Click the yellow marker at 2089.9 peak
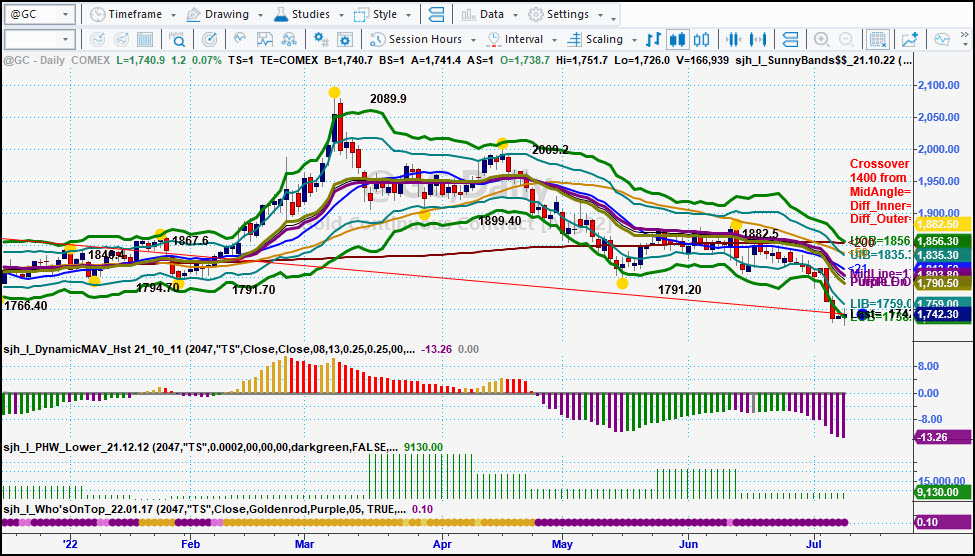 (335, 92)
